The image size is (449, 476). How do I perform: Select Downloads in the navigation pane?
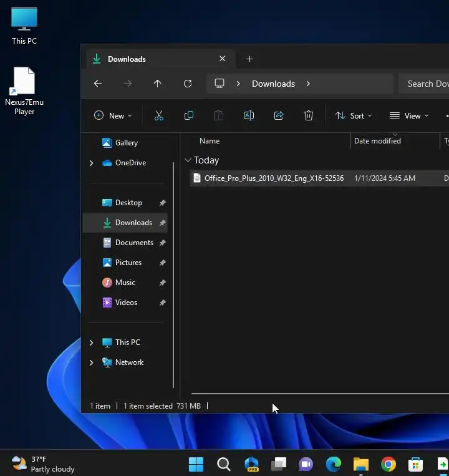(125, 223)
